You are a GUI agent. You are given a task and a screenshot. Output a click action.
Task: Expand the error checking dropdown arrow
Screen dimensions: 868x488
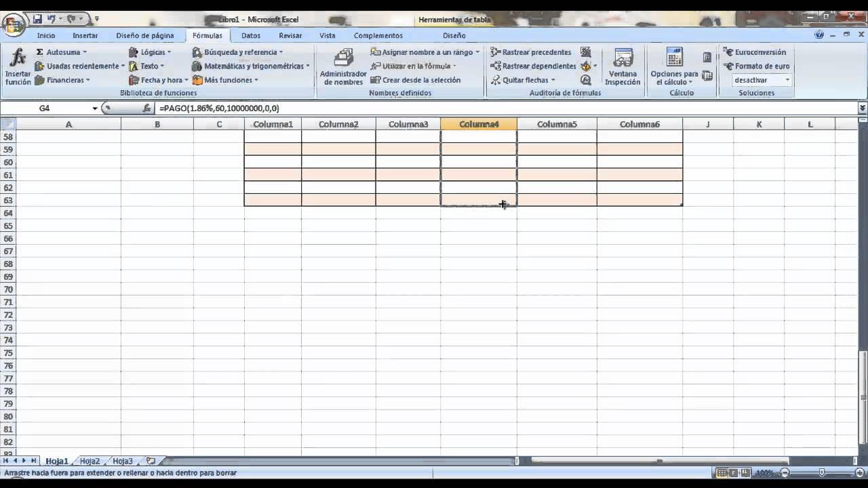595,66
